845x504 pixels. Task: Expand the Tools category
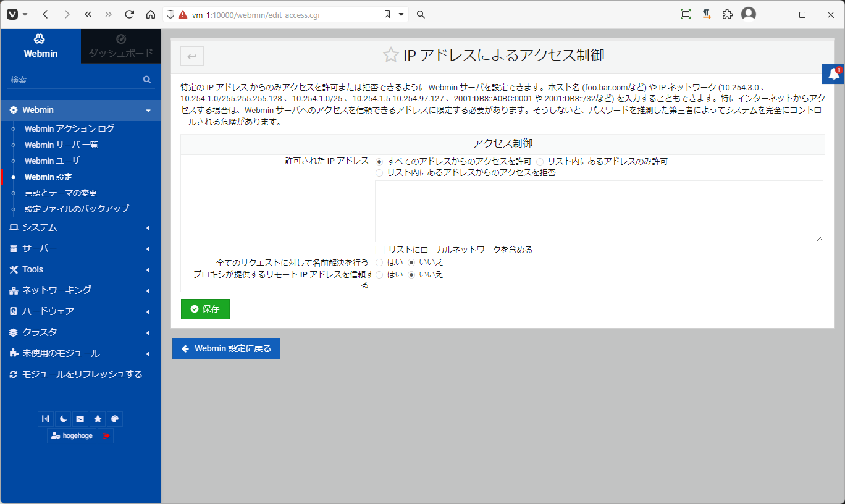click(80, 269)
